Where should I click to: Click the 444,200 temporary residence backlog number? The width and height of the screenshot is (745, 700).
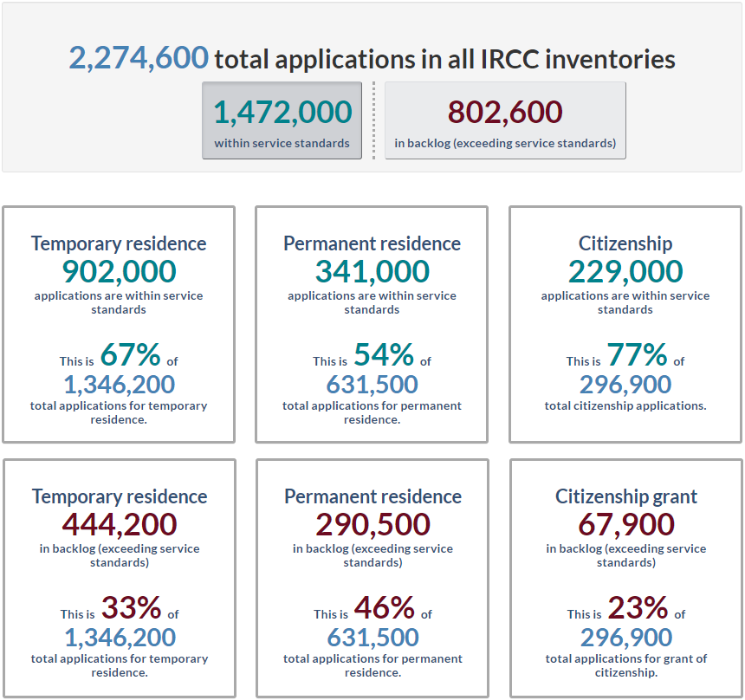tap(119, 524)
